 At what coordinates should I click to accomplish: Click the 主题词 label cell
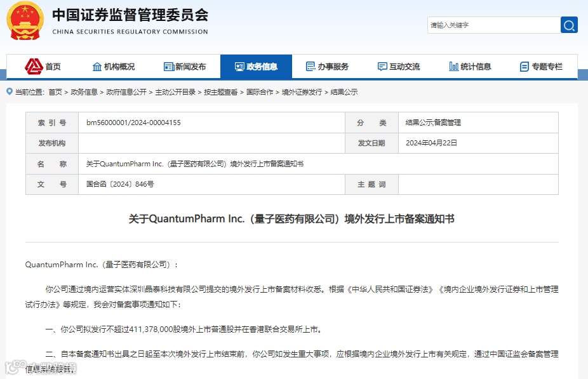click(371, 184)
